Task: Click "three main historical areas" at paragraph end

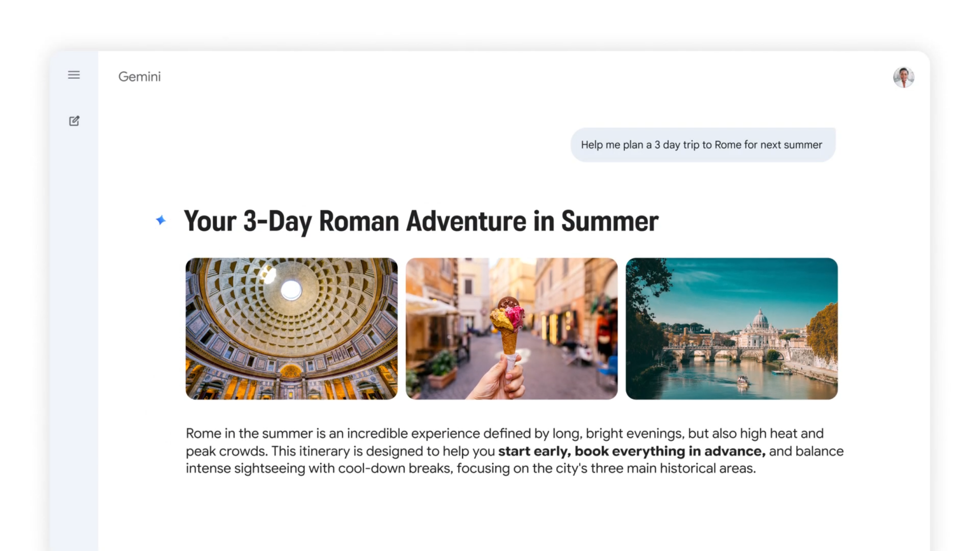Action: 673,469
